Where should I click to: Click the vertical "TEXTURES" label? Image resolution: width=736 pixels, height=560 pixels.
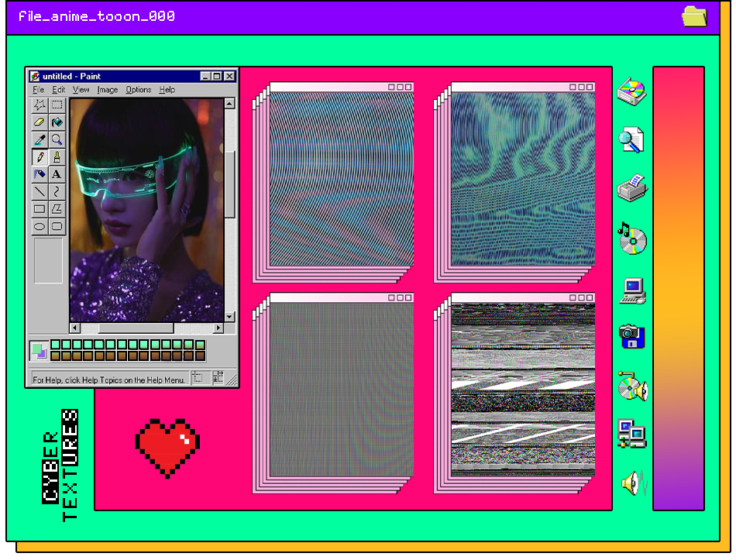point(70,466)
